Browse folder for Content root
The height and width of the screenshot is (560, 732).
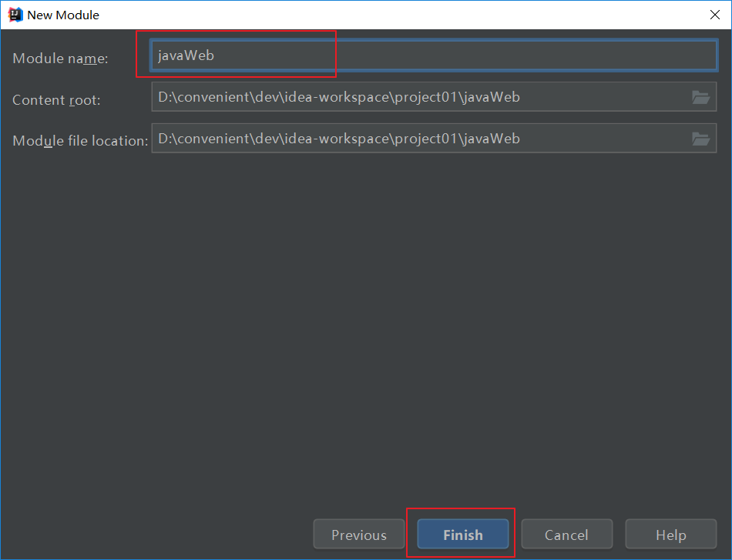(700, 97)
